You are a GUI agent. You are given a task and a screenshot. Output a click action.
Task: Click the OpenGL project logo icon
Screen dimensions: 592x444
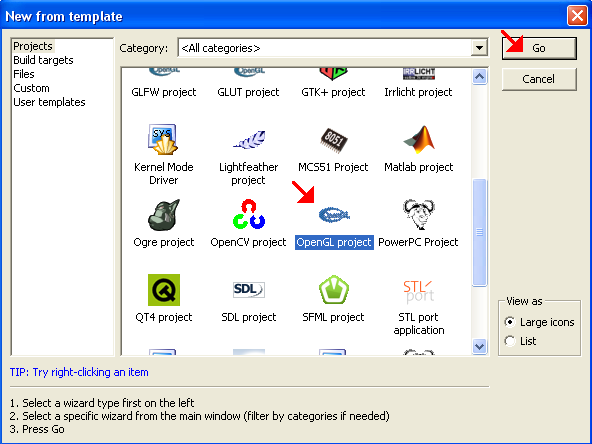tap(334, 215)
